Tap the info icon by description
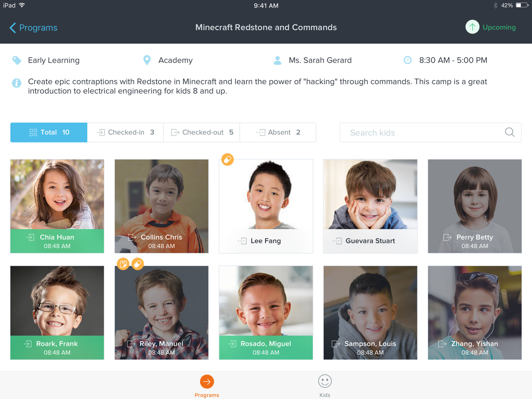 pyautogui.click(x=17, y=83)
